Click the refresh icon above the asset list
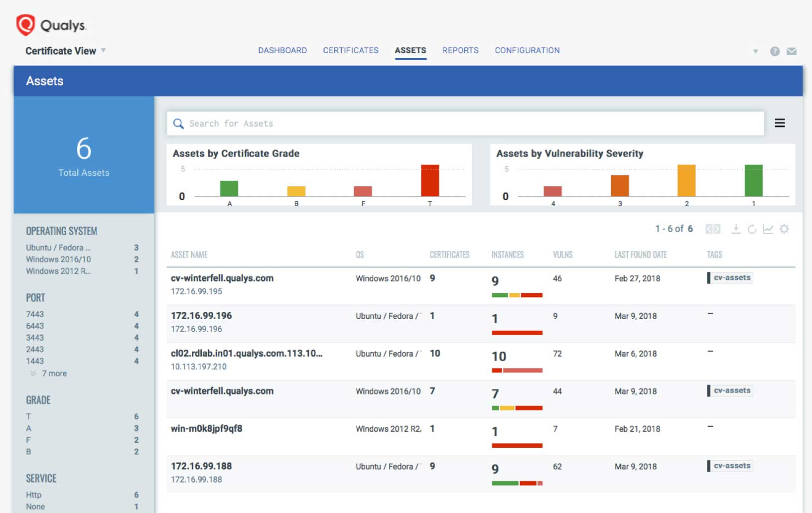This screenshot has height=513, width=812. point(752,229)
